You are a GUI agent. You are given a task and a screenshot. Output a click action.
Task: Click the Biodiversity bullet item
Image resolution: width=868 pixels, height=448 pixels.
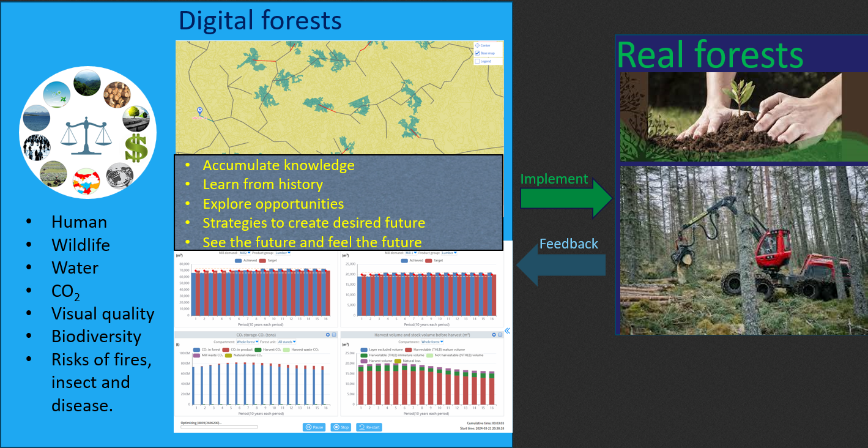(x=96, y=337)
